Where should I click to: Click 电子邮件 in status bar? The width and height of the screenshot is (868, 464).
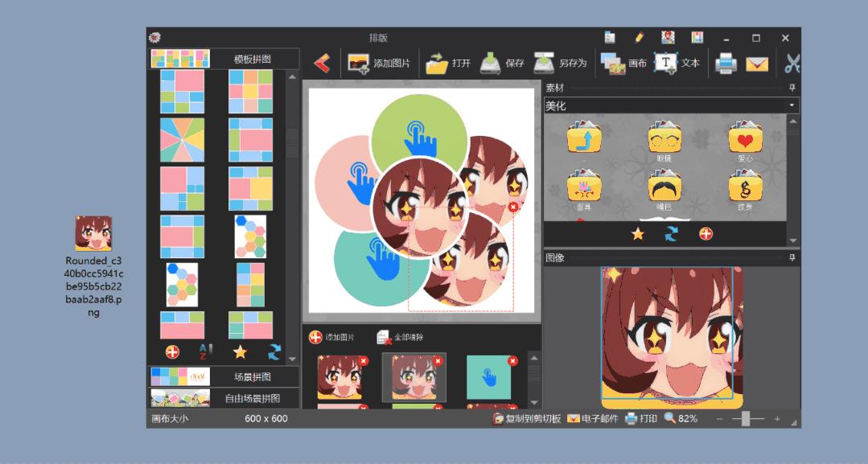(x=592, y=419)
